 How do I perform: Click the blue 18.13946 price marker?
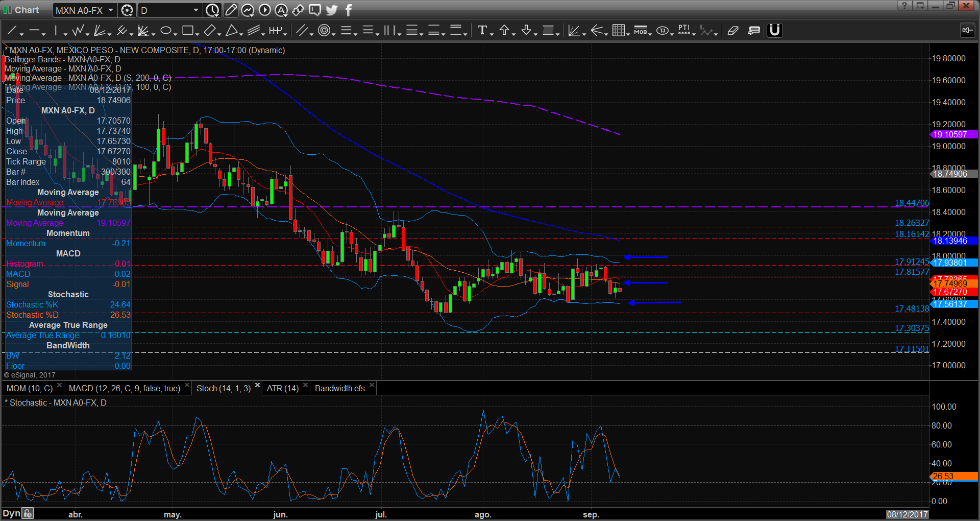[x=953, y=241]
